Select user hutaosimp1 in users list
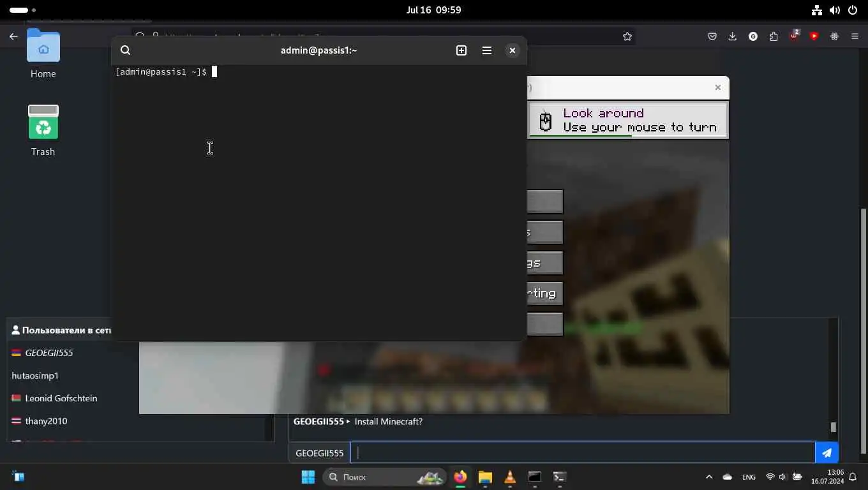The height and width of the screenshot is (490, 868). tap(35, 376)
